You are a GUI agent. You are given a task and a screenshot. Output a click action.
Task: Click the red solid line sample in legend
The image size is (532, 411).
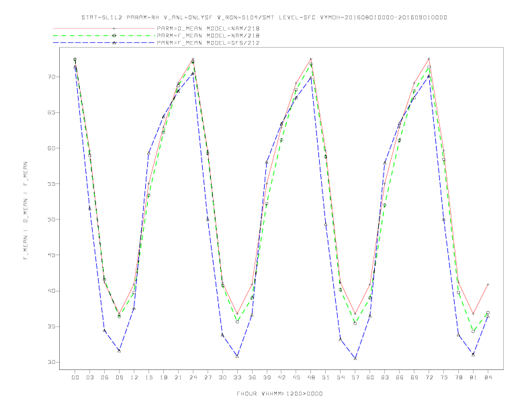tap(104, 28)
